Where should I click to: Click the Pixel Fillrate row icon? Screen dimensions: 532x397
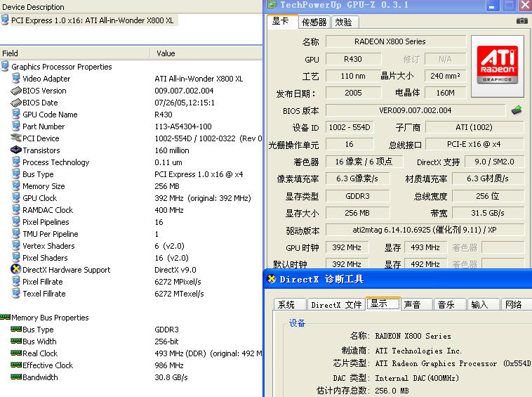click(15, 281)
